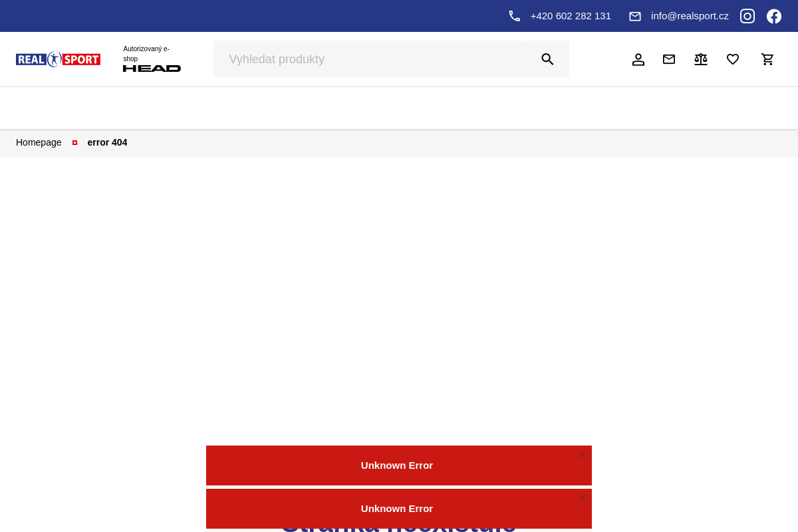Click the magnifier search button
This screenshot has width=798, height=532.
pyautogui.click(x=547, y=59)
